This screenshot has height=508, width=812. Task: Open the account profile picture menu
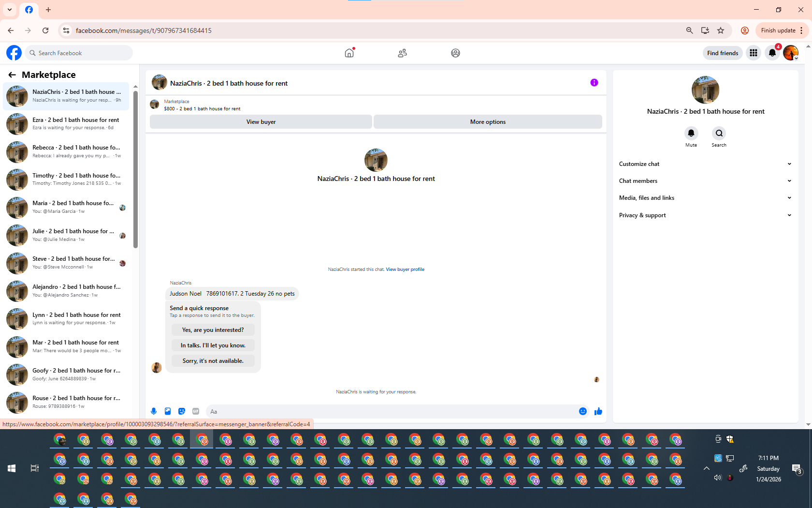(791, 53)
